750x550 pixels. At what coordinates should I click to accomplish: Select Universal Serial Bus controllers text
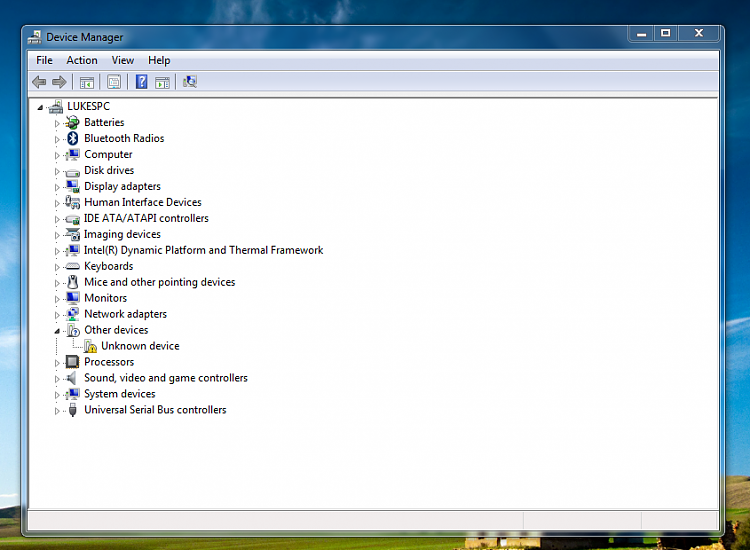[x=155, y=410]
